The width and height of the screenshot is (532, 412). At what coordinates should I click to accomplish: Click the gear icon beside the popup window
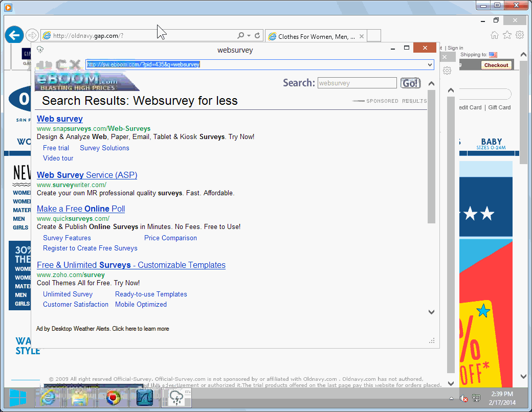pyautogui.click(x=447, y=71)
